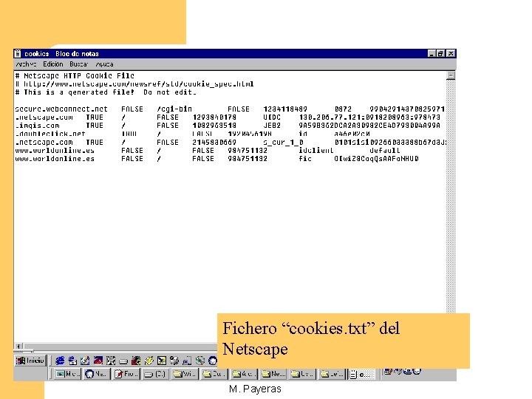532x399 pixels.
Task: Click the horizontal scrollbar left arrow
Action: pyautogui.click(x=18, y=346)
